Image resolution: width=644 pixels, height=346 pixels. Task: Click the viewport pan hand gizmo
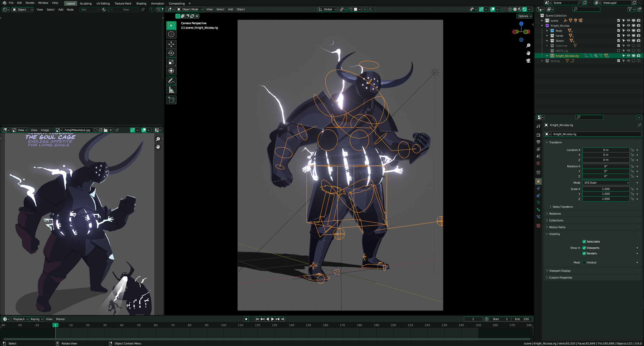528,53
